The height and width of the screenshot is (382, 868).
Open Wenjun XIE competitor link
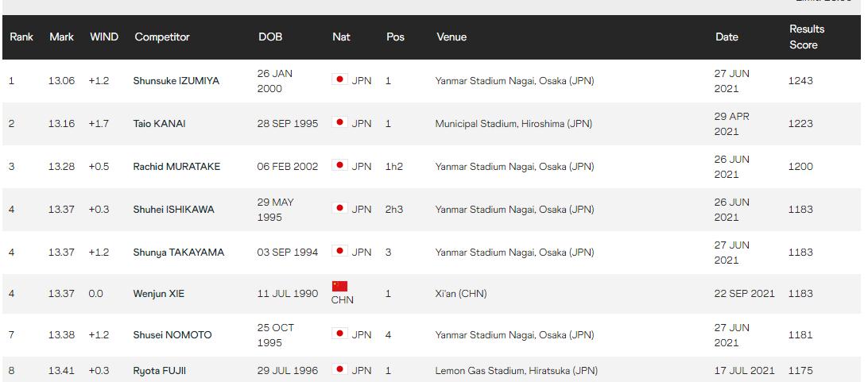[158, 294]
